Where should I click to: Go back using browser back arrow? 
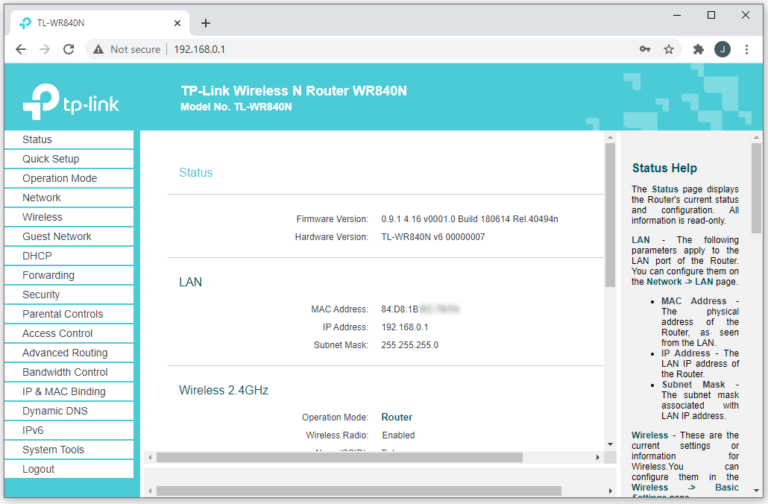(21, 49)
